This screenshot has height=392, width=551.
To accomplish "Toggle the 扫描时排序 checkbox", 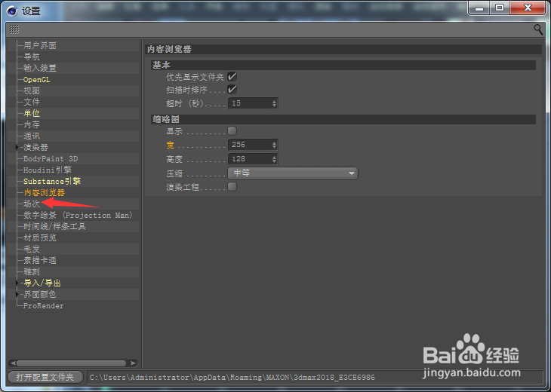I will click(232, 90).
